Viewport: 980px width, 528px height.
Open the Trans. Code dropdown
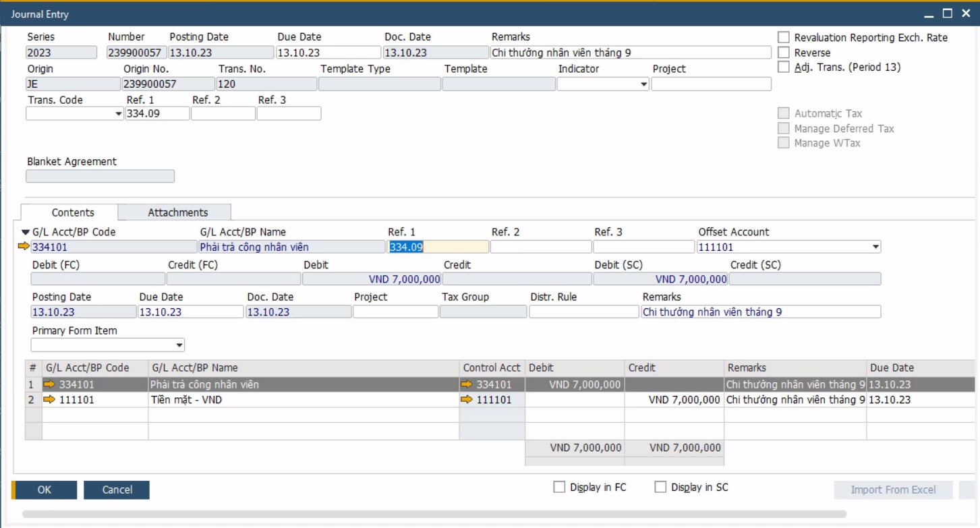119,114
